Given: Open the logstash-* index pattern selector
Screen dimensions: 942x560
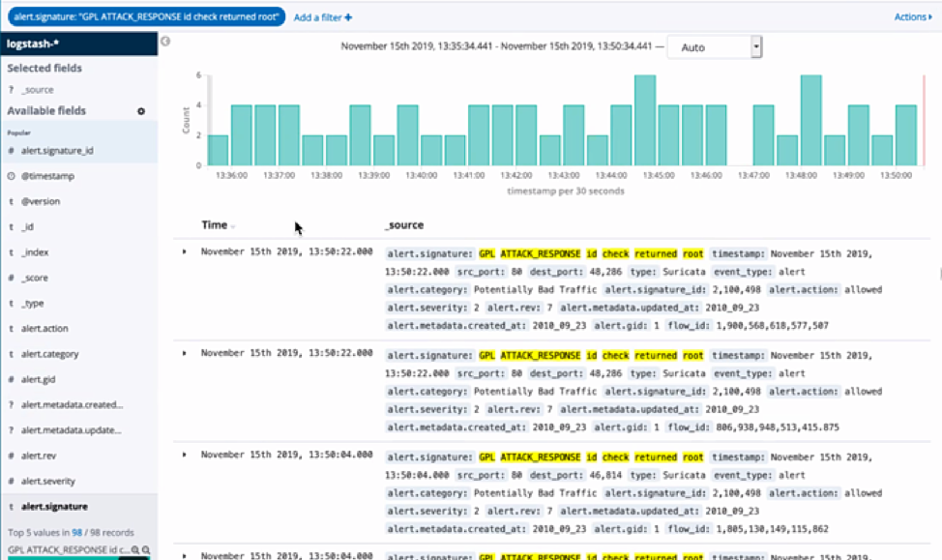Looking at the screenshot, I should [x=79, y=44].
